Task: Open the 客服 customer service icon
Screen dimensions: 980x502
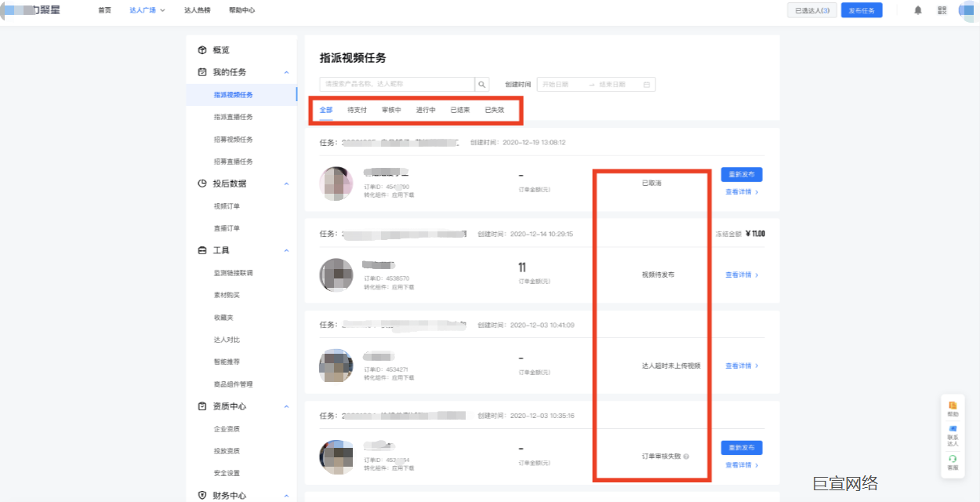Action: point(953,463)
